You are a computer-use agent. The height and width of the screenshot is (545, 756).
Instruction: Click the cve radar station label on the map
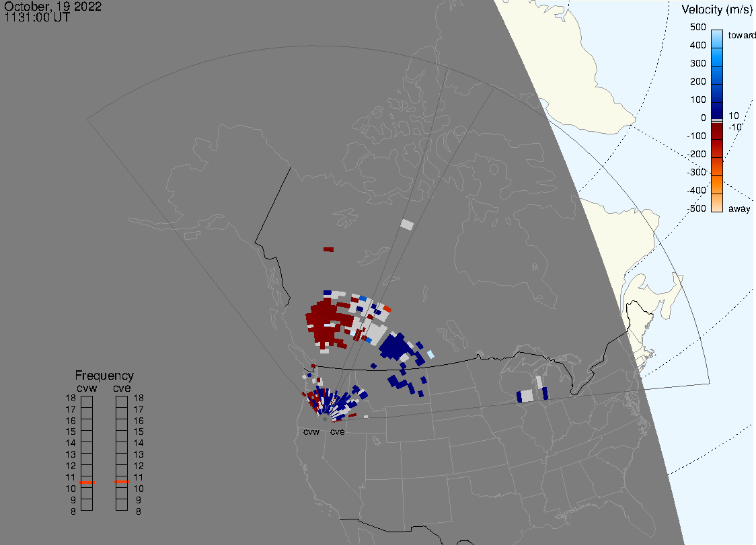click(338, 431)
